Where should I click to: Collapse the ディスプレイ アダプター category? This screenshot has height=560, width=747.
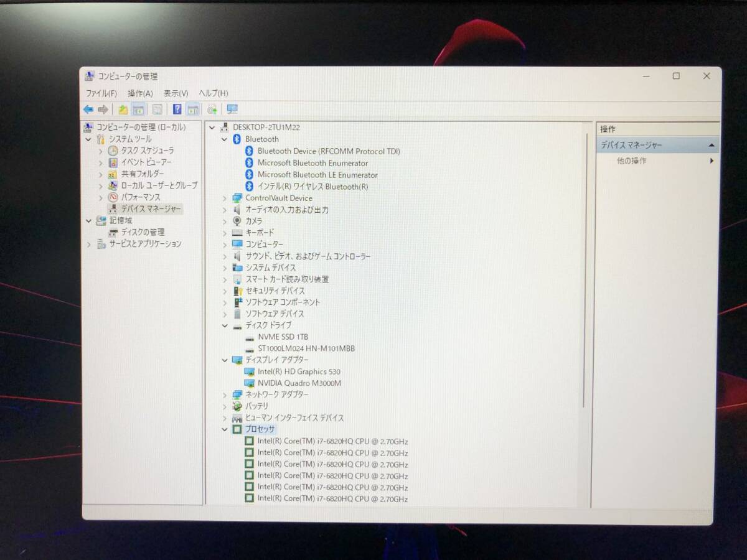pyautogui.click(x=225, y=360)
